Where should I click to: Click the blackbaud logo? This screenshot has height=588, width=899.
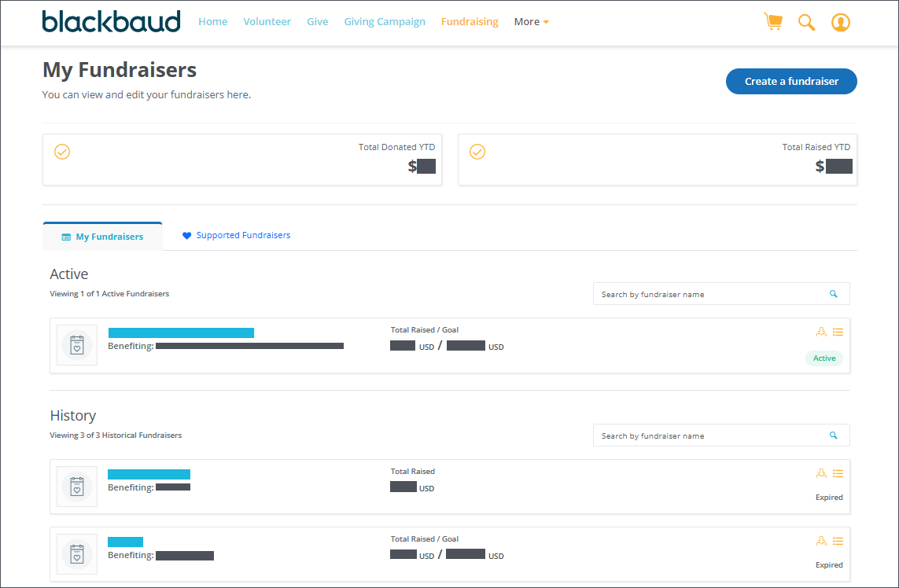(x=111, y=21)
